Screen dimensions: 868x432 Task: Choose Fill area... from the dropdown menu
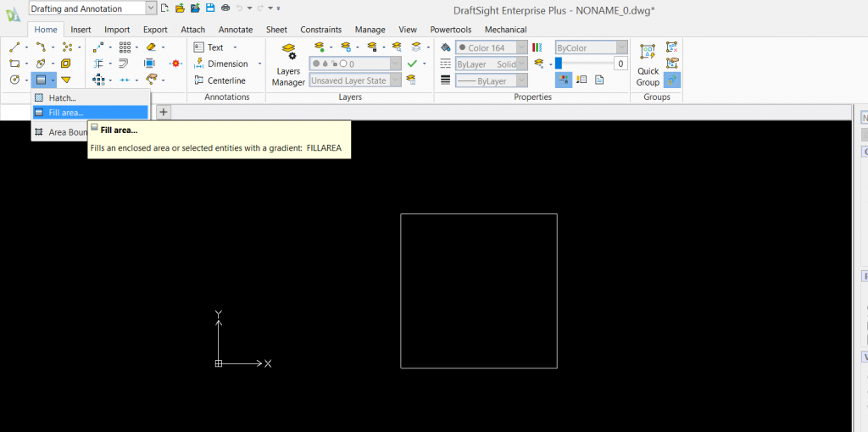click(91, 113)
